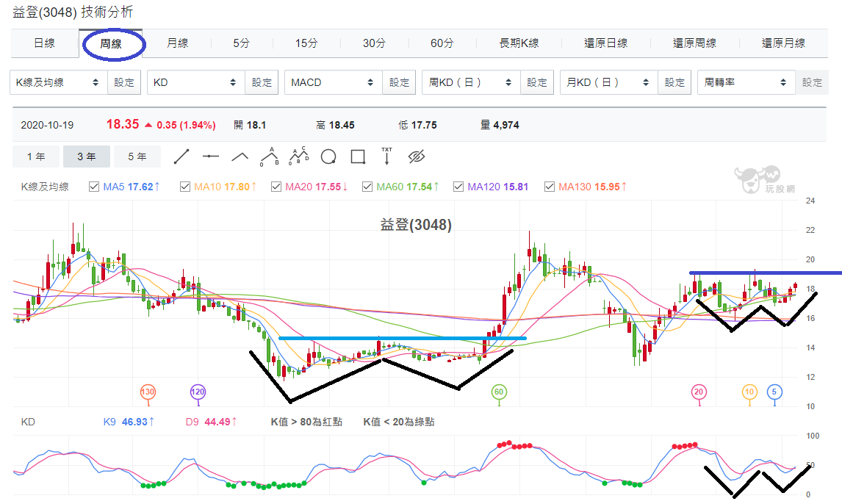Pick the ABCD wave pattern tool
Screen dimensions: 842x504
[x=299, y=156]
